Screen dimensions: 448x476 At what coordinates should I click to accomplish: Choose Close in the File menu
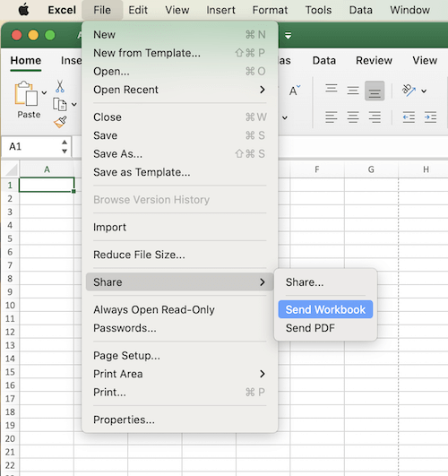[179, 117]
